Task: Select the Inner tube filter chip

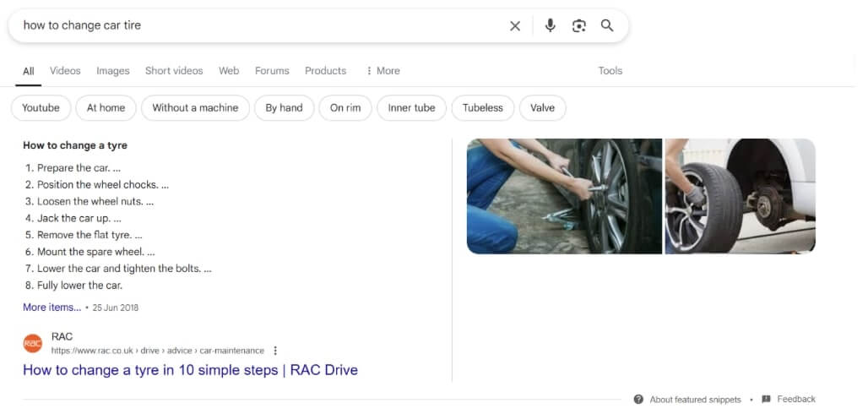Action: coord(412,108)
